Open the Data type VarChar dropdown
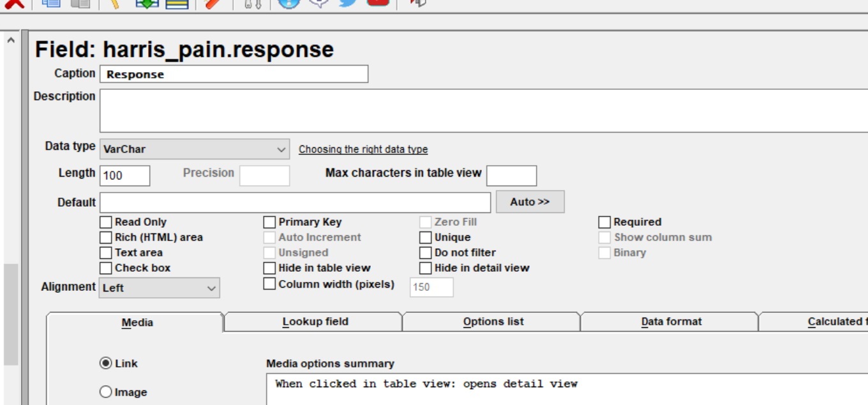Viewport: 868px width, 405px height. tap(195, 149)
